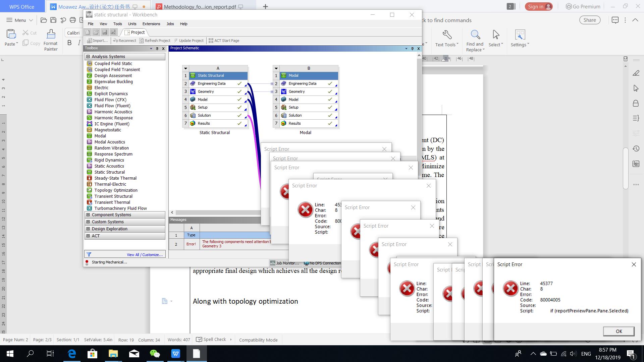Viewport: 644px width, 362px height.
Task: Click the Sign in button in WPS
Action: pos(539,6)
